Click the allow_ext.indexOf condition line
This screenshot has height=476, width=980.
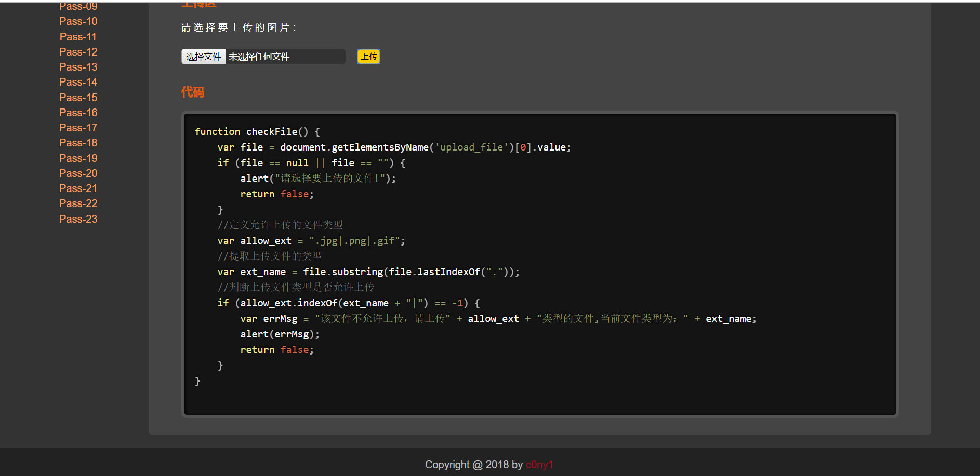[x=349, y=303]
